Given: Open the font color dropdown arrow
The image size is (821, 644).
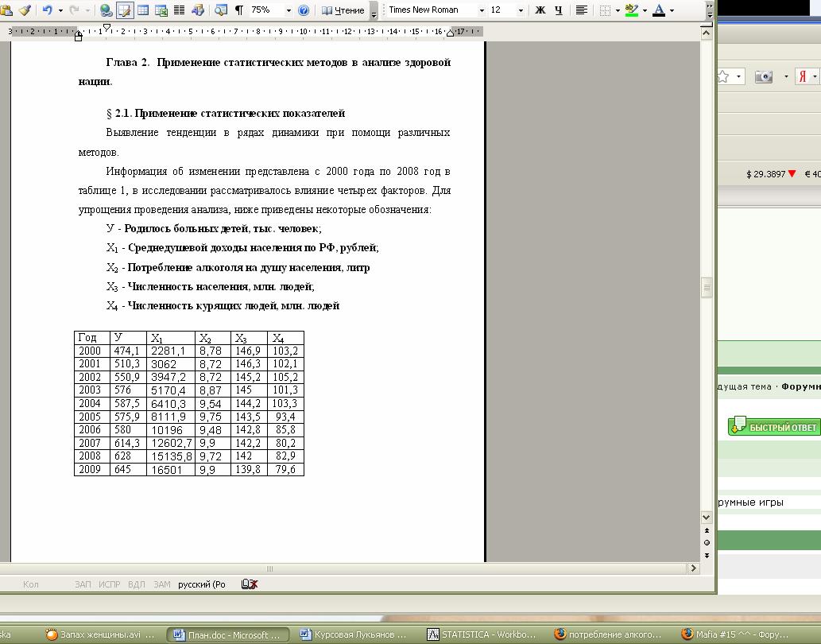Looking at the screenshot, I should [672, 10].
